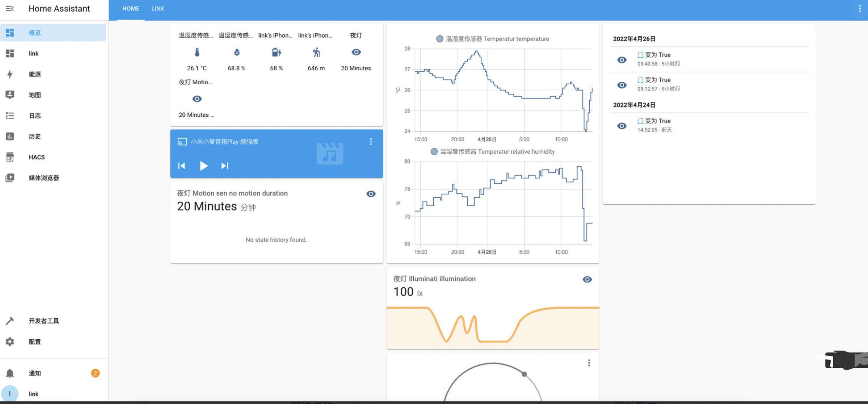Click the 100 lx illumination value
The image size is (868, 404).
408,292
